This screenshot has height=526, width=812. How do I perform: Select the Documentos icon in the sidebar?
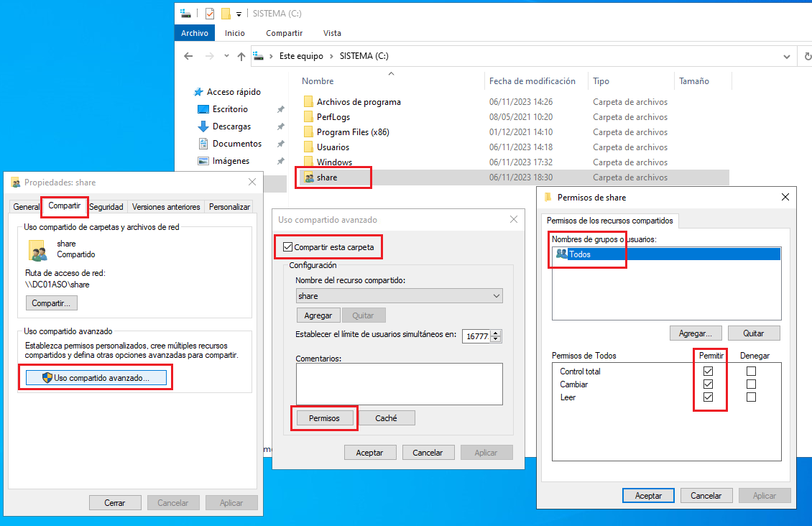pos(204,143)
